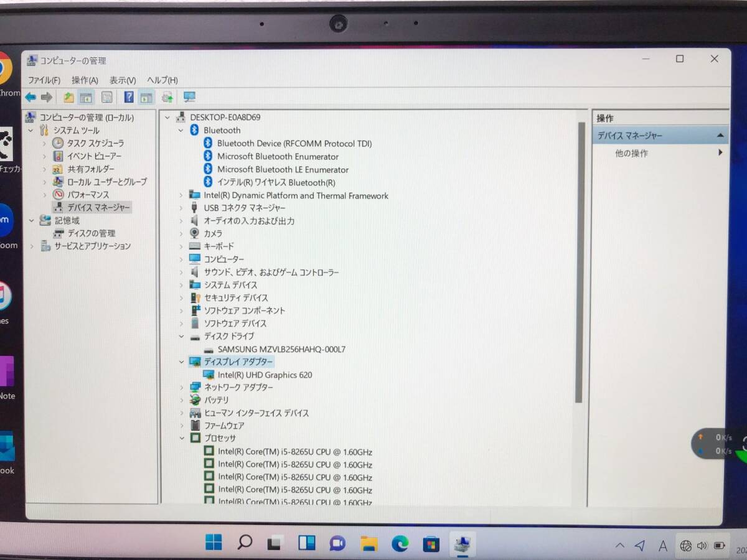The image size is (747, 560).
Task: Launch Microsoft Edge from the taskbar
Action: pyautogui.click(x=400, y=544)
